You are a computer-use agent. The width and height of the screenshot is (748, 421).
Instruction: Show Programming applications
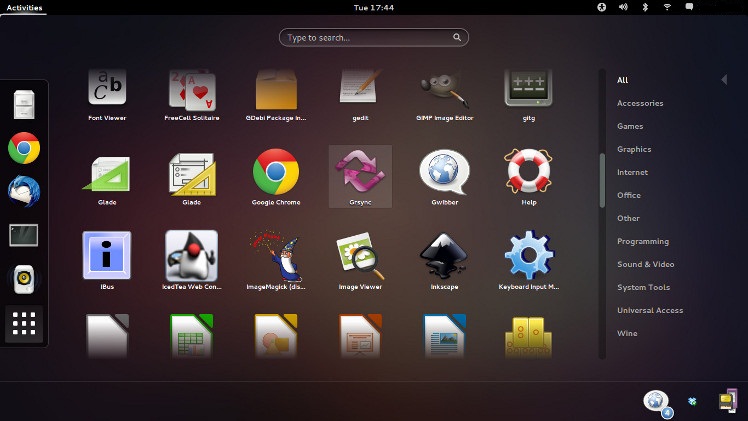click(x=643, y=241)
